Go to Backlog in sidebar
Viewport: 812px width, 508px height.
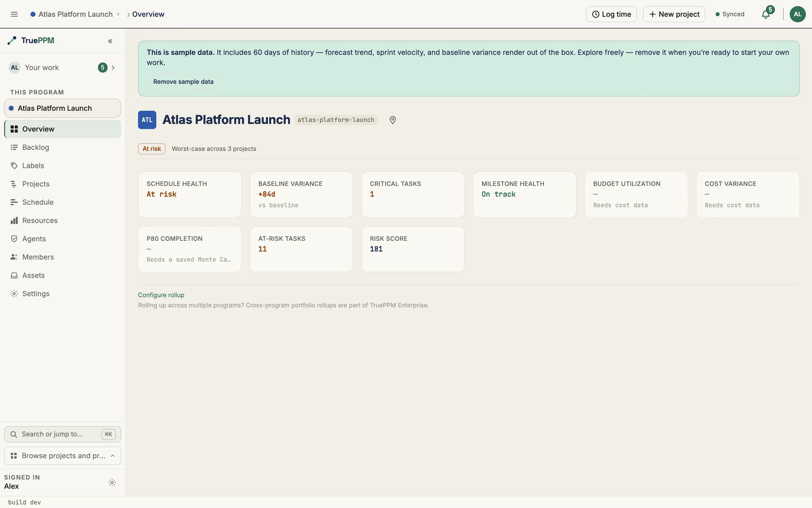63,147
